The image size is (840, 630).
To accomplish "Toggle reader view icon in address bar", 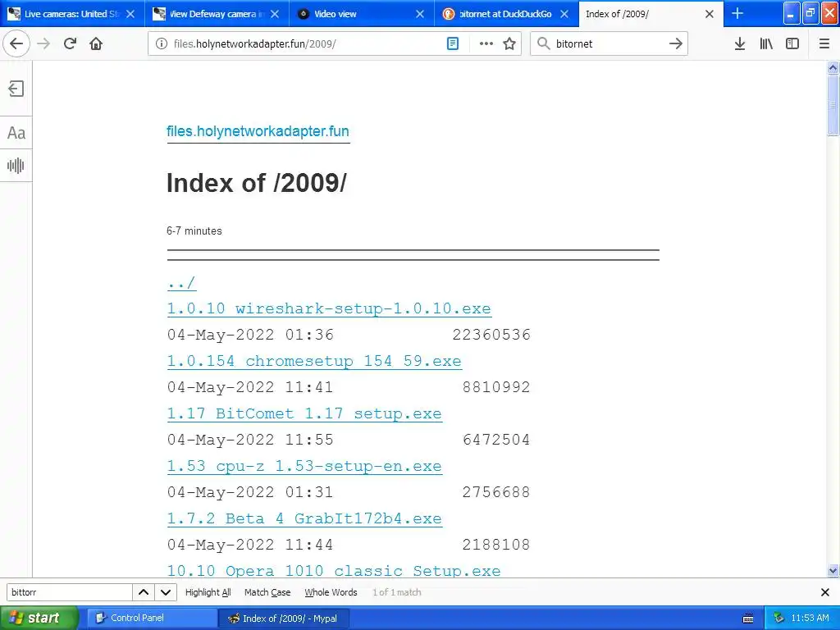I will click(453, 44).
